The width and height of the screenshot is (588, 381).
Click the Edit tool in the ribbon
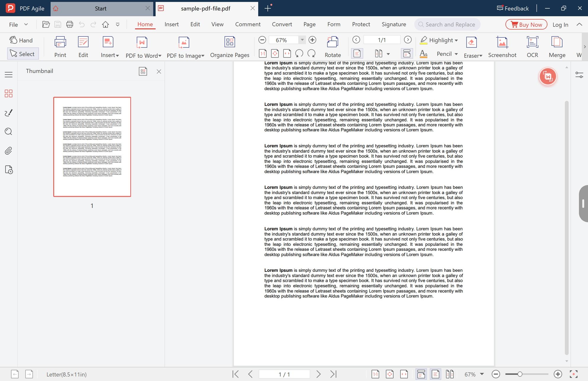83,47
